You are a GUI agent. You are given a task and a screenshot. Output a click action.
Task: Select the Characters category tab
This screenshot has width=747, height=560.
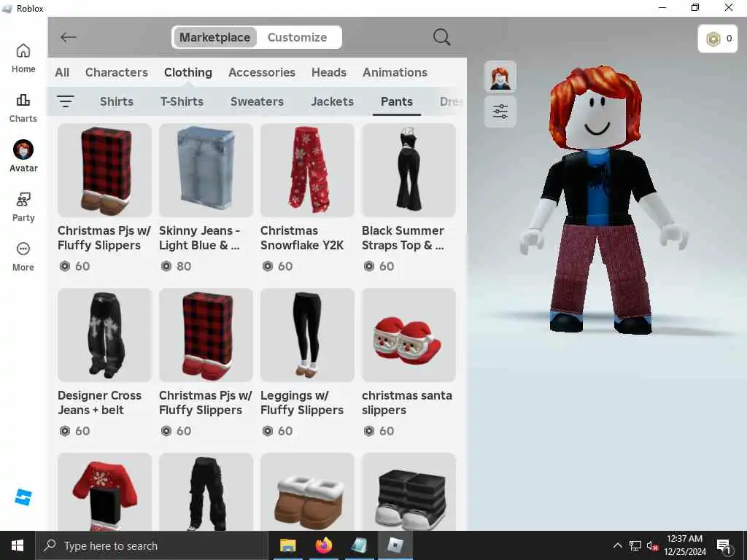(117, 72)
